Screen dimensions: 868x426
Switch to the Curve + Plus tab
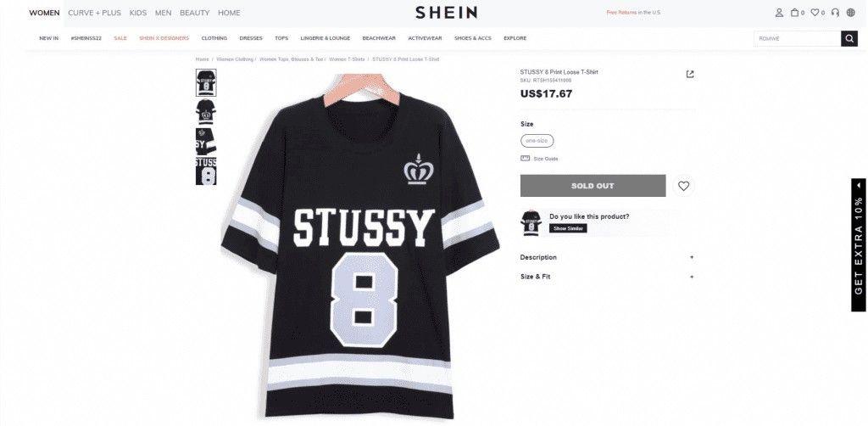pyautogui.click(x=93, y=13)
